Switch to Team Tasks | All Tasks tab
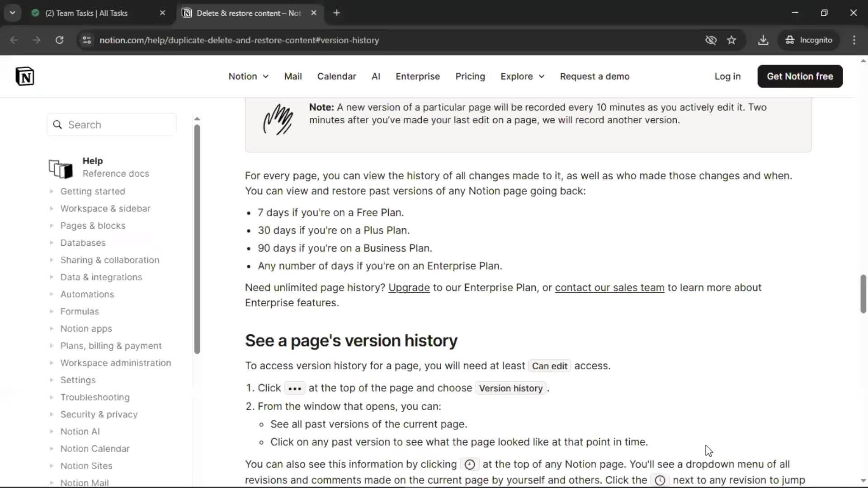 pyautogui.click(x=86, y=13)
